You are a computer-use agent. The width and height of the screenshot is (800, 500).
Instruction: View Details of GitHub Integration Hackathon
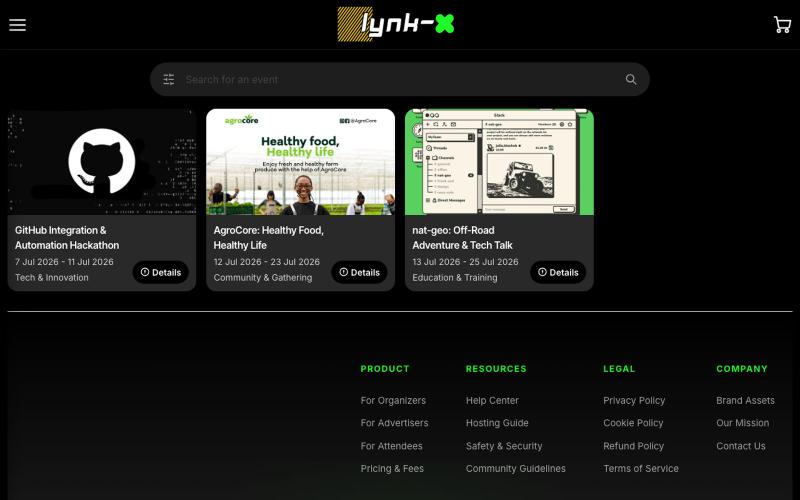coord(161,272)
